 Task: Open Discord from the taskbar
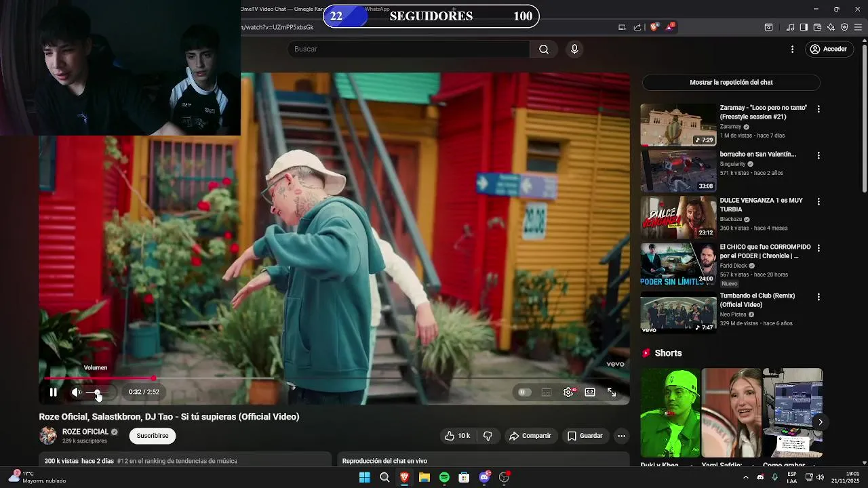coord(484,477)
